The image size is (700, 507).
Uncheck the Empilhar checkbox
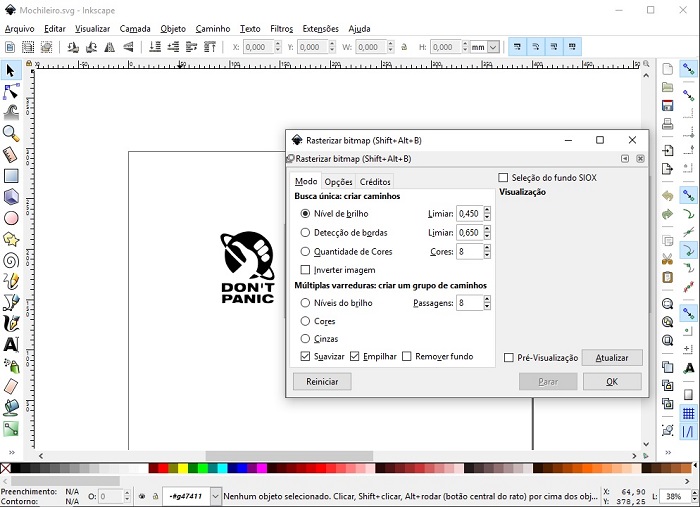[354, 356]
